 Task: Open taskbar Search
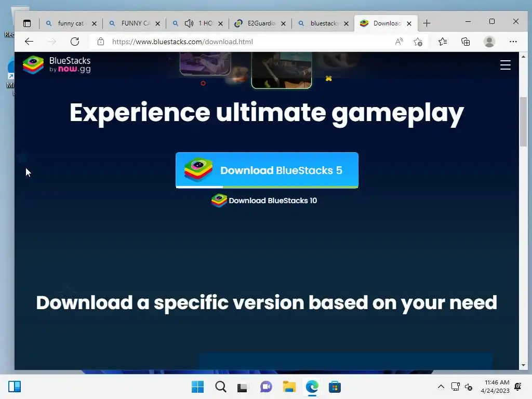(x=220, y=387)
